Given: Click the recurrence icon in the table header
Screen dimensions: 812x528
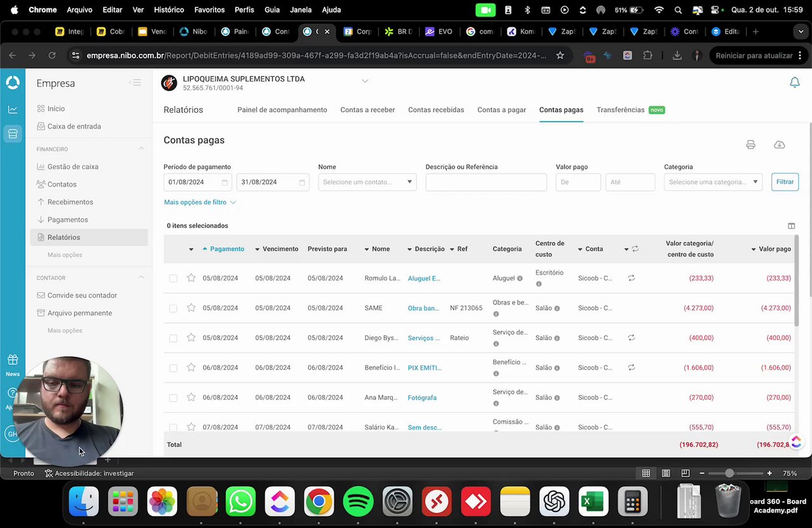Looking at the screenshot, I should tap(635, 249).
